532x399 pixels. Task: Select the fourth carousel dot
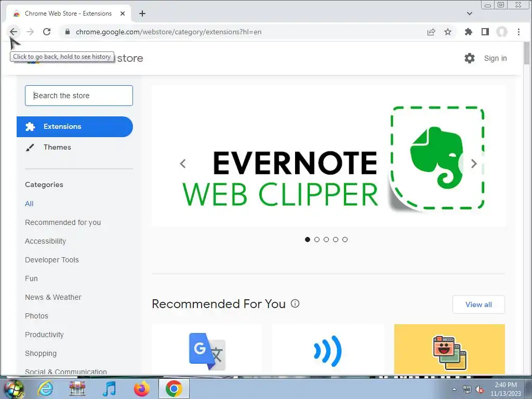(x=336, y=240)
